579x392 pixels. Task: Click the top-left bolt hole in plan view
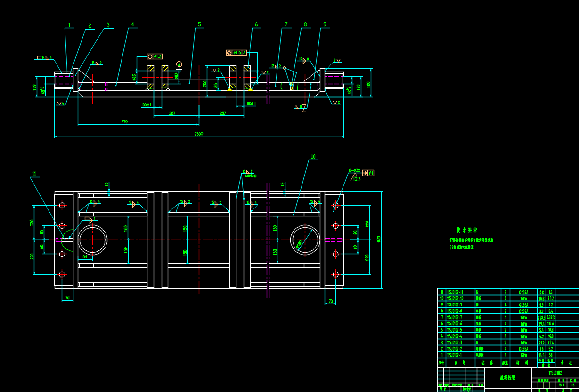coord(62,206)
